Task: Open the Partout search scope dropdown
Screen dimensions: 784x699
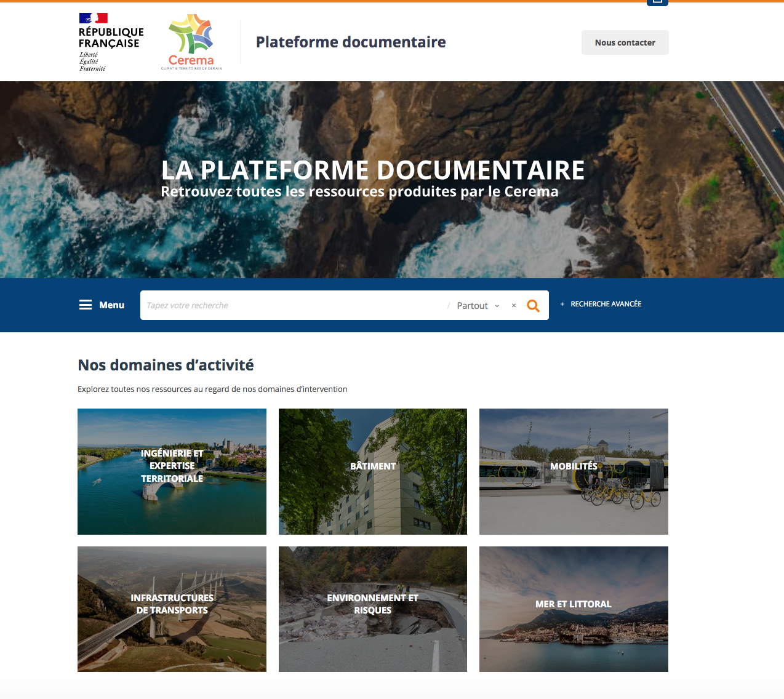Action: pos(472,306)
